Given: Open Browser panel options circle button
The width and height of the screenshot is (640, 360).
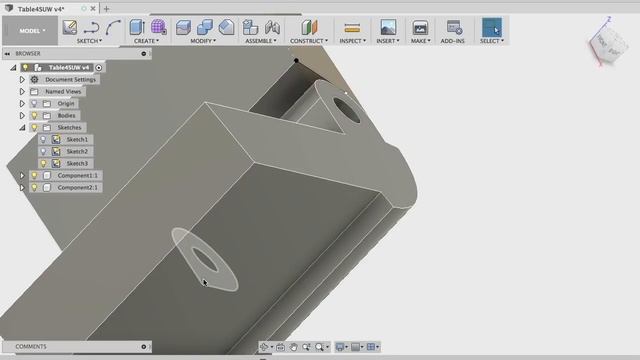Looking at the screenshot, I should (x=144, y=53).
